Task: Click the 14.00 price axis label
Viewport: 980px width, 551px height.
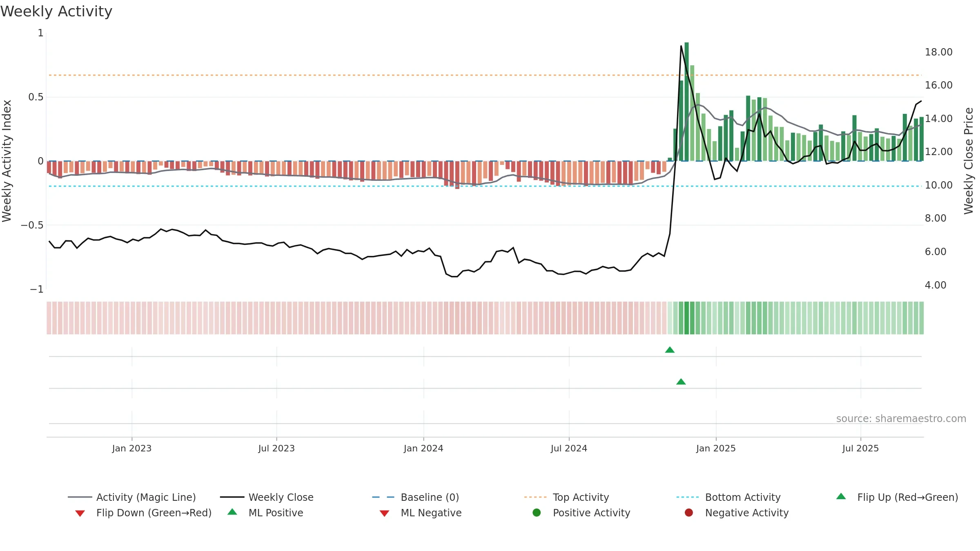Action: click(x=938, y=119)
